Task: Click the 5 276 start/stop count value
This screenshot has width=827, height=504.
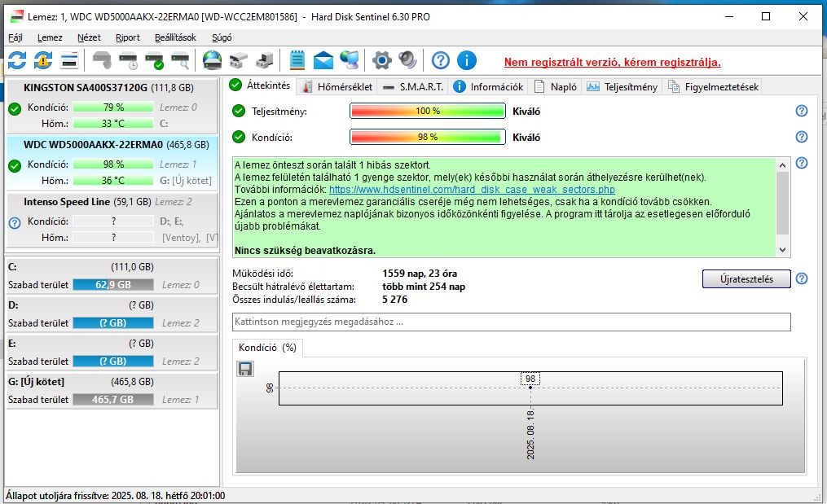Action: (x=394, y=299)
